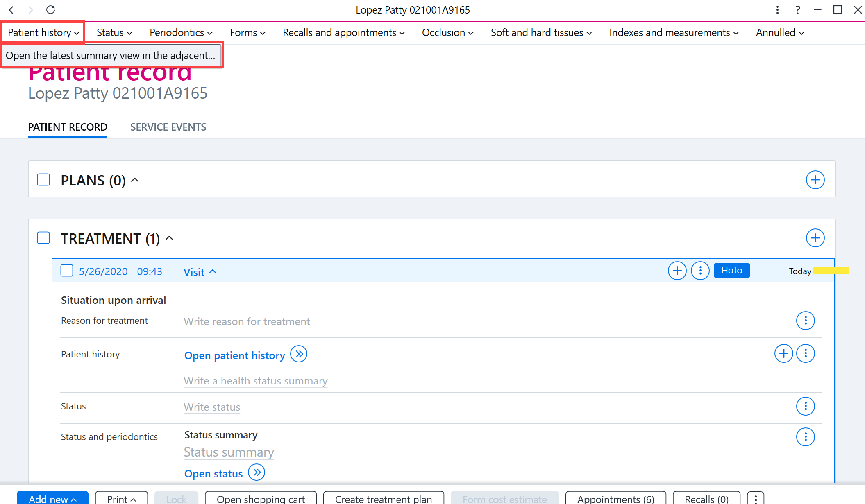Open the three-dot menu beside HoJo badge
Image resolution: width=865 pixels, height=504 pixels.
[x=700, y=271]
